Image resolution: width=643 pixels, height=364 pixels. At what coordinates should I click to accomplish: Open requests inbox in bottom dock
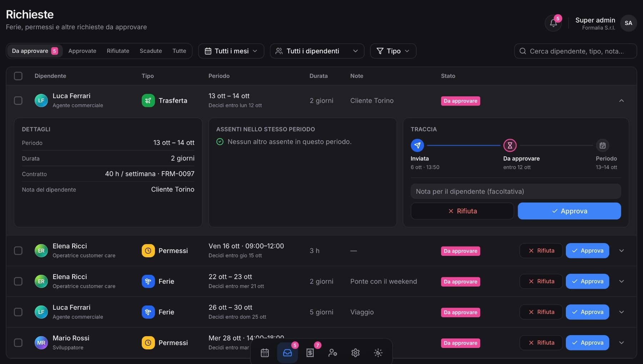[288, 353]
